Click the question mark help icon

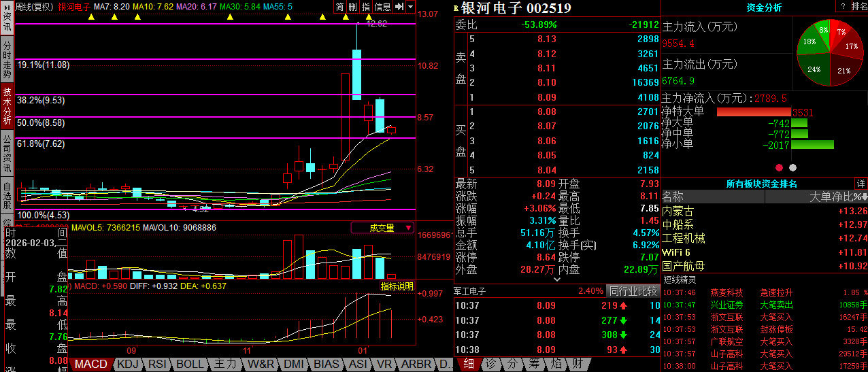tap(843, 6)
